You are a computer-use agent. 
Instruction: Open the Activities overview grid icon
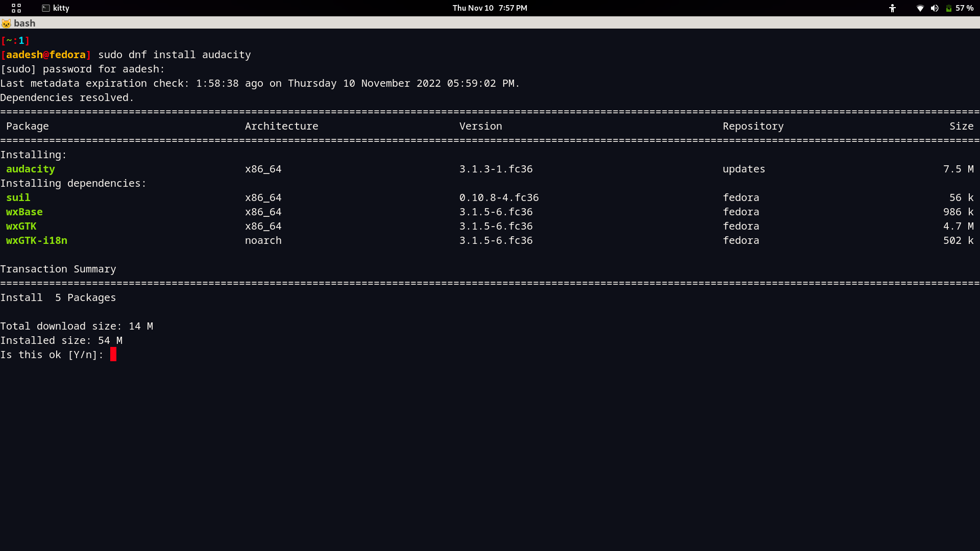[x=16, y=8]
